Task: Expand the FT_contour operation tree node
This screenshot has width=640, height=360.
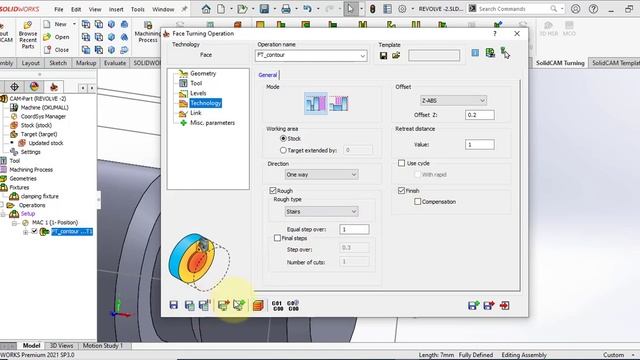Action: click(25, 232)
